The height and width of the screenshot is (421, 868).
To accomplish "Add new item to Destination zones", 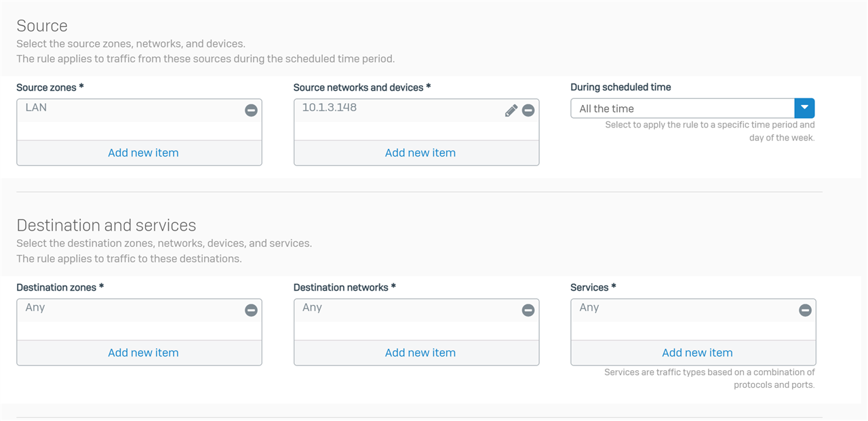I will pyautogui.click(x=143, y=353).
